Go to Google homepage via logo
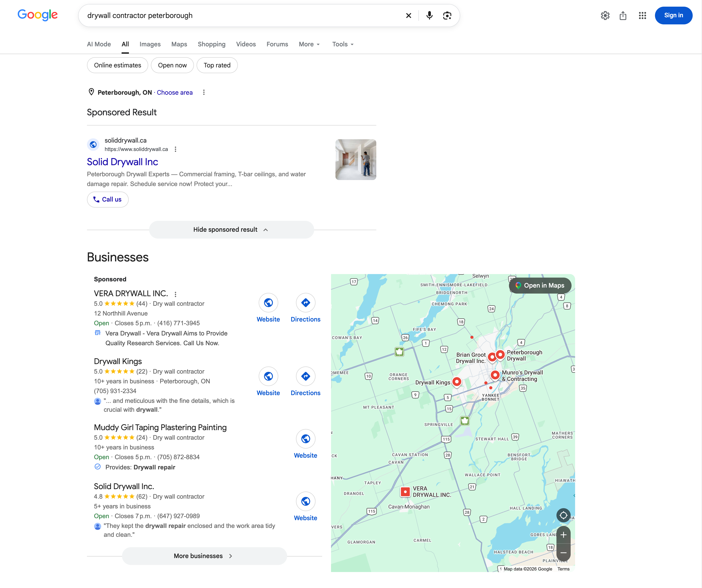 coord(37,15)
